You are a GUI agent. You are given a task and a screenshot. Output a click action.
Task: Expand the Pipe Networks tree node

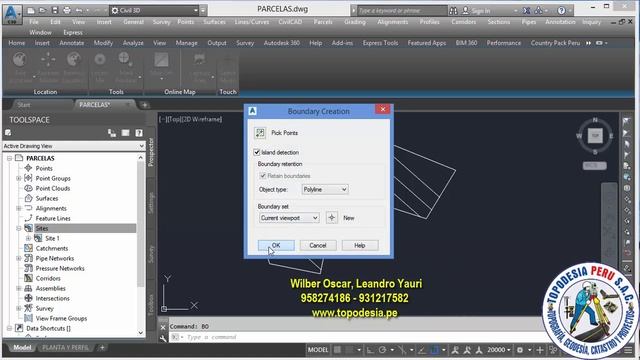click(19, 258)
